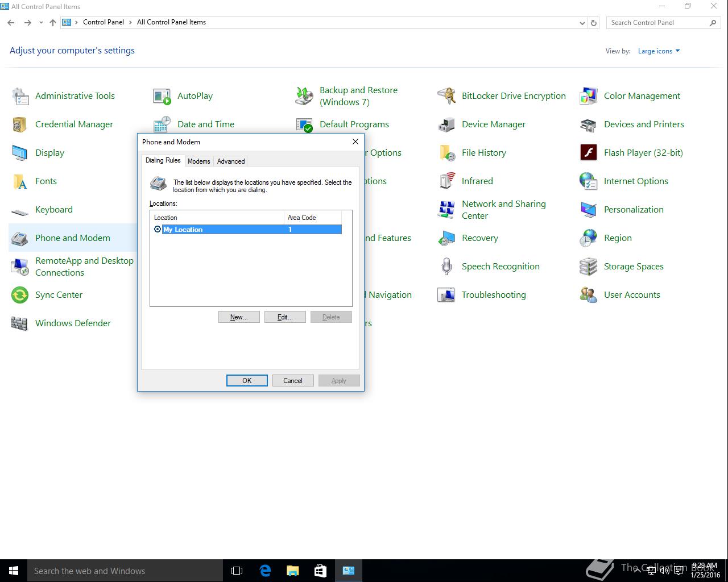
Task: Open the Recovery icon
Action: (x=446, y=238)
